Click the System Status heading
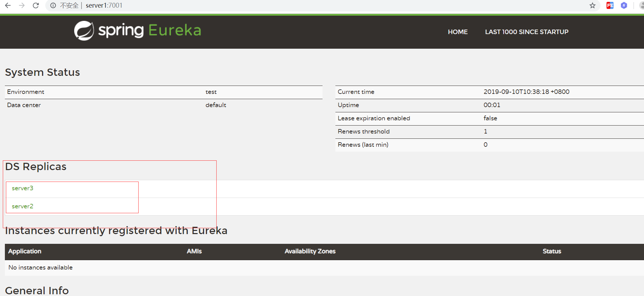This screenshot has width=644, height=296. click(42, 72)
